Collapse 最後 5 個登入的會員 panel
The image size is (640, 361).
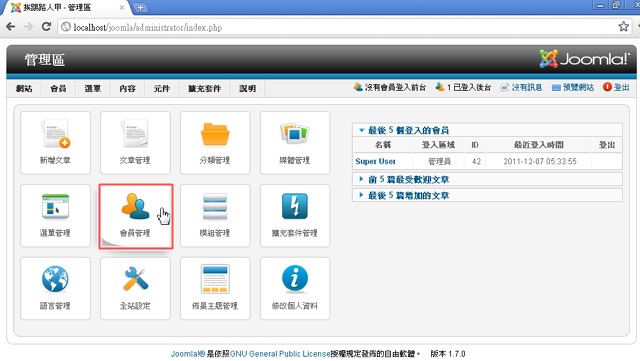487,130
